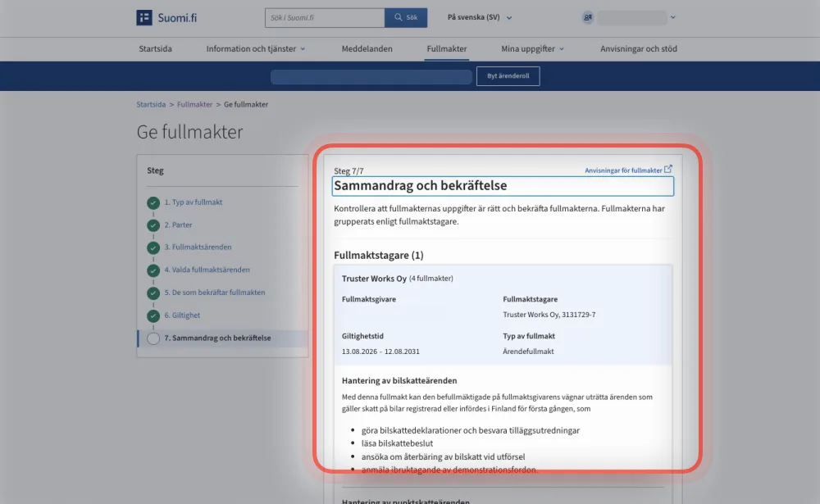Go to step 4. Valda fullmaktsärenden
The height and width of the screenshot is (504, 820).
[x=207, y=270]
